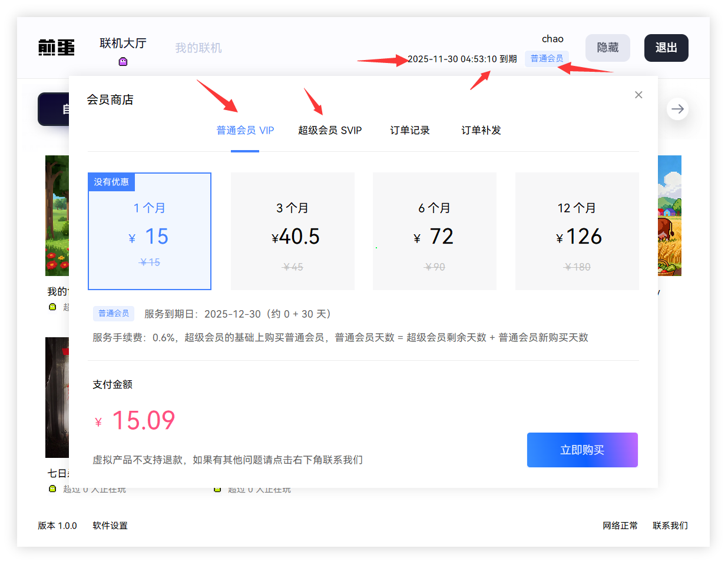Switch to 超级会员 SVIP tab
Viewport: 728px width, 565px height.
click(330, 130)
